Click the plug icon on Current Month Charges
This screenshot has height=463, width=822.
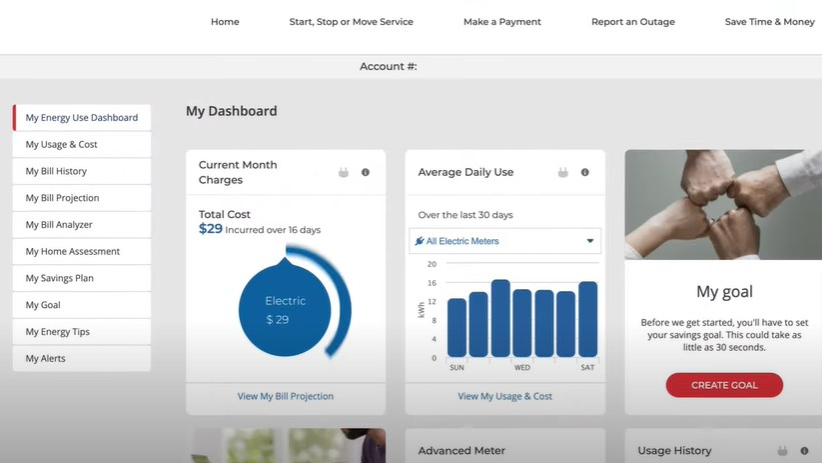[344, 173]
